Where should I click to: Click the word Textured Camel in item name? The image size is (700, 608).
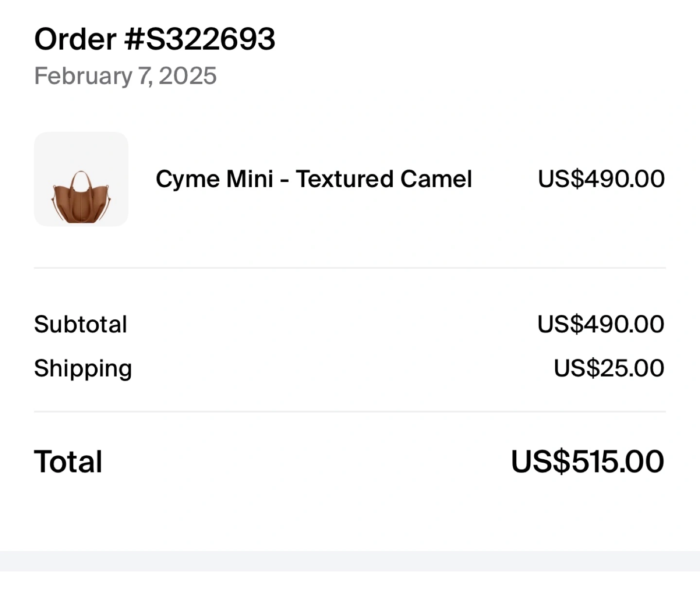(x=384, y=179)
